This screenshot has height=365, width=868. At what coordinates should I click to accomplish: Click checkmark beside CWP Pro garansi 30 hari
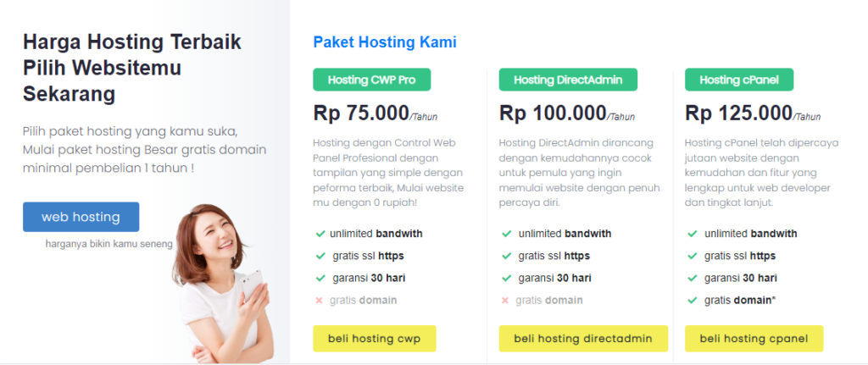[x=320, y=278]
